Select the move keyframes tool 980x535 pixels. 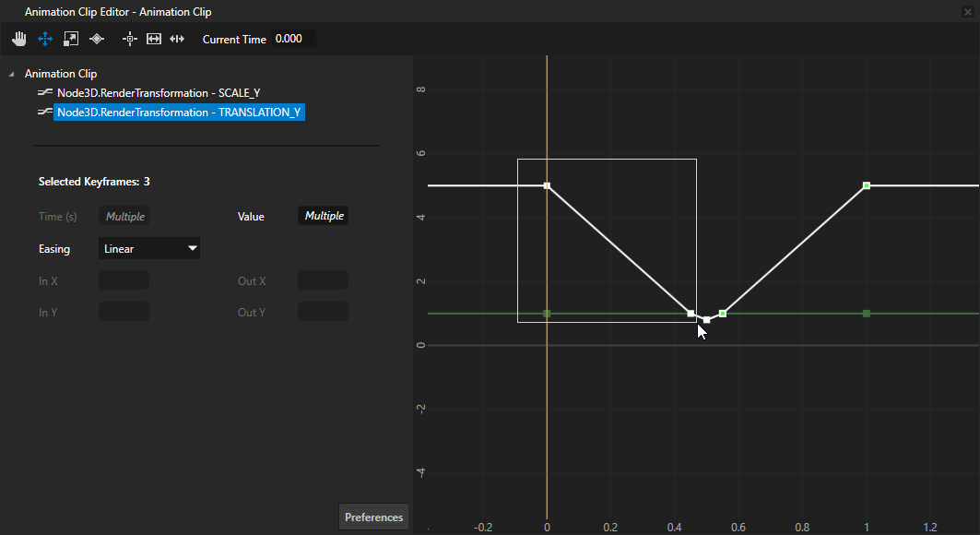(44, 39)
